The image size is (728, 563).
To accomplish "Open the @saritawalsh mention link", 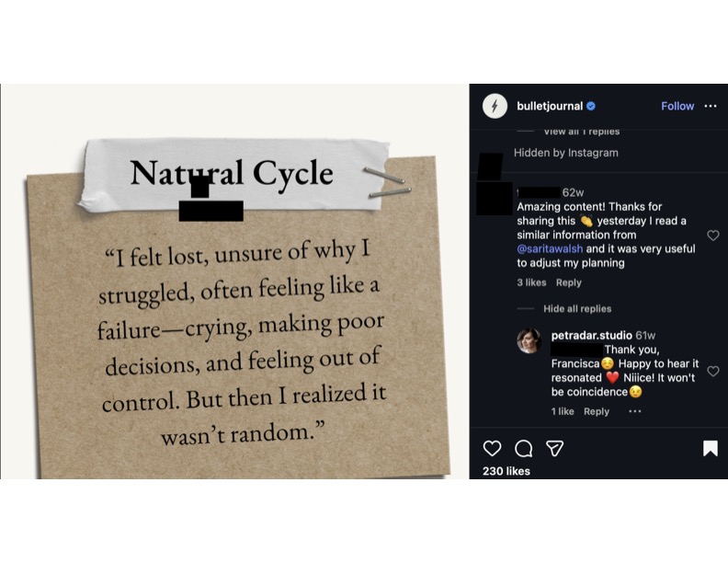I will [x=549, y=248].
